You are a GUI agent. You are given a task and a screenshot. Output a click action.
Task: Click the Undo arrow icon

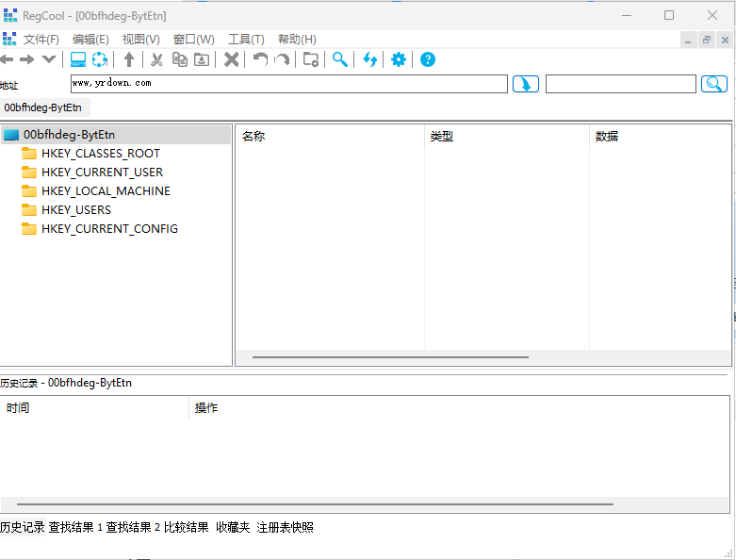point(260,59)
